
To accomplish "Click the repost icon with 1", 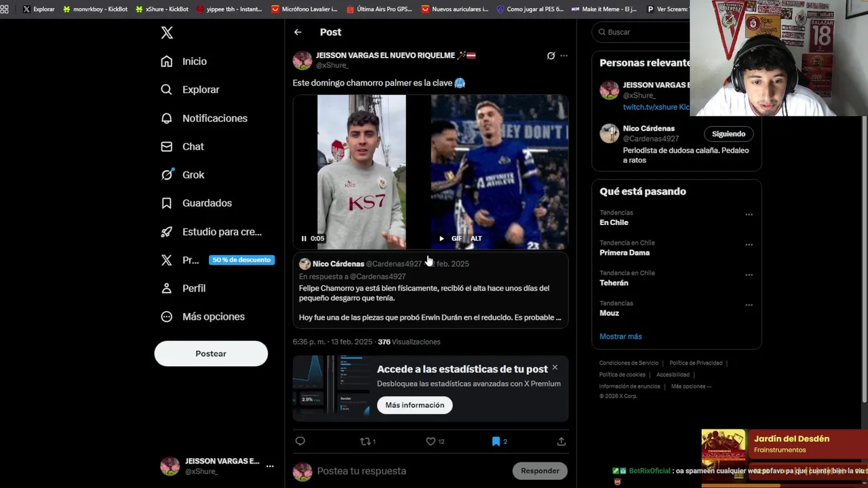I will pos(368,441).
